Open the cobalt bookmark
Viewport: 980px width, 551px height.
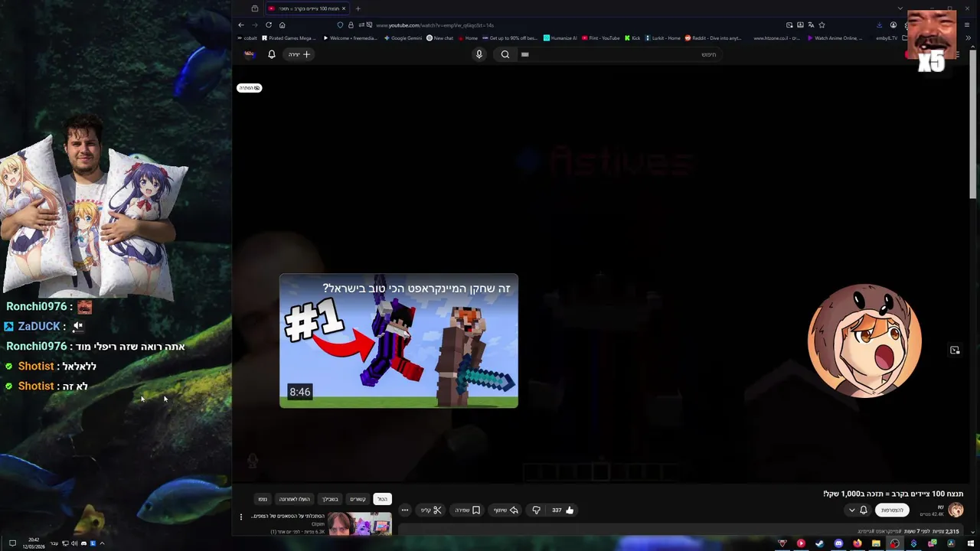[x=247, y=37]
